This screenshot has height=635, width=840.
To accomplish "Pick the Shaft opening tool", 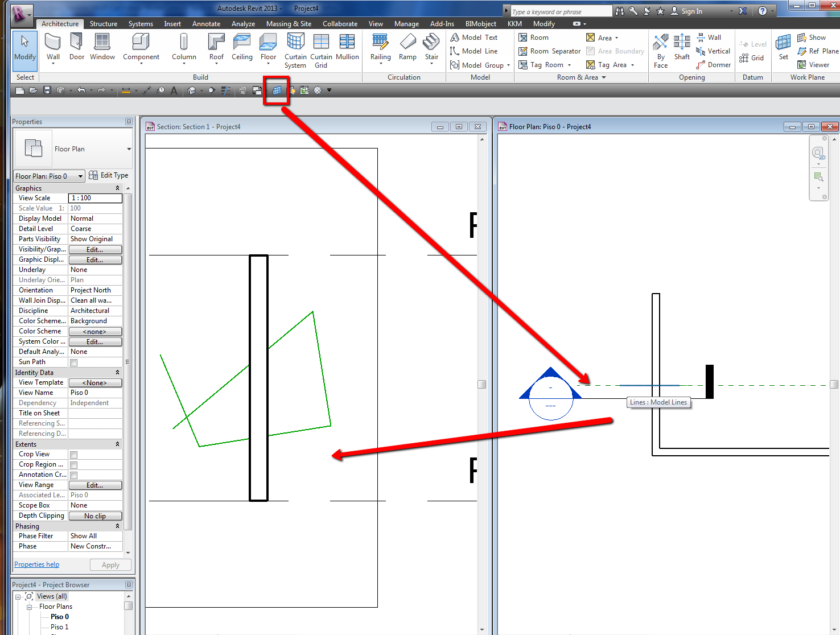I will [682, 47].
